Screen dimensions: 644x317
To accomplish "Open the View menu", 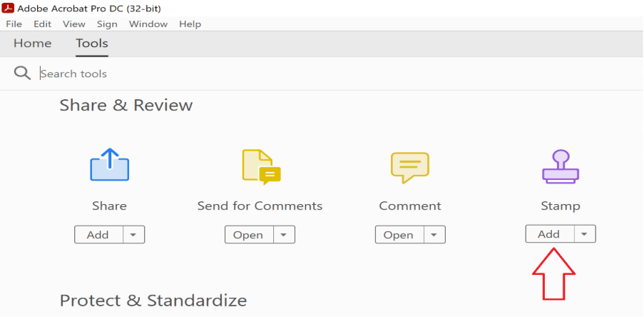I will click(74, 24).
